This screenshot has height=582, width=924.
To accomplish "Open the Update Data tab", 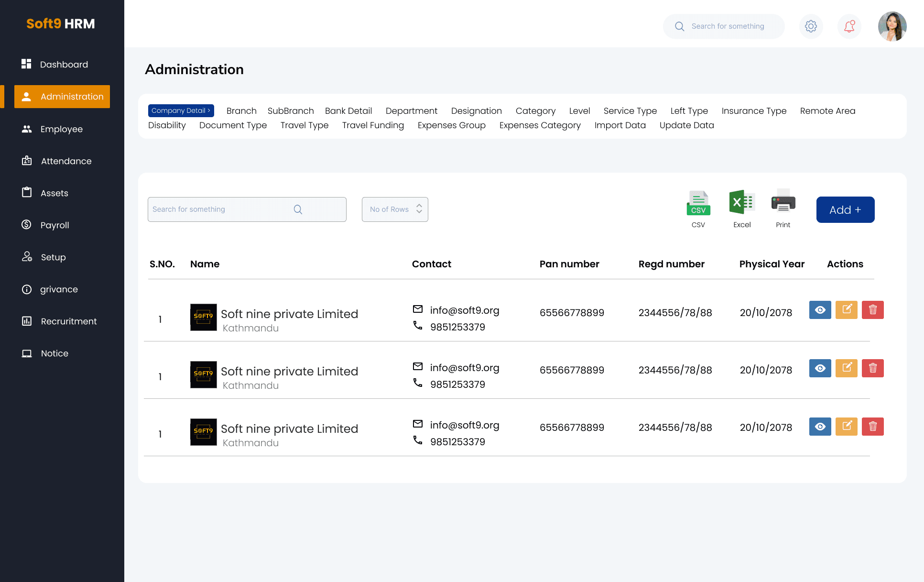I will (686, 125).
